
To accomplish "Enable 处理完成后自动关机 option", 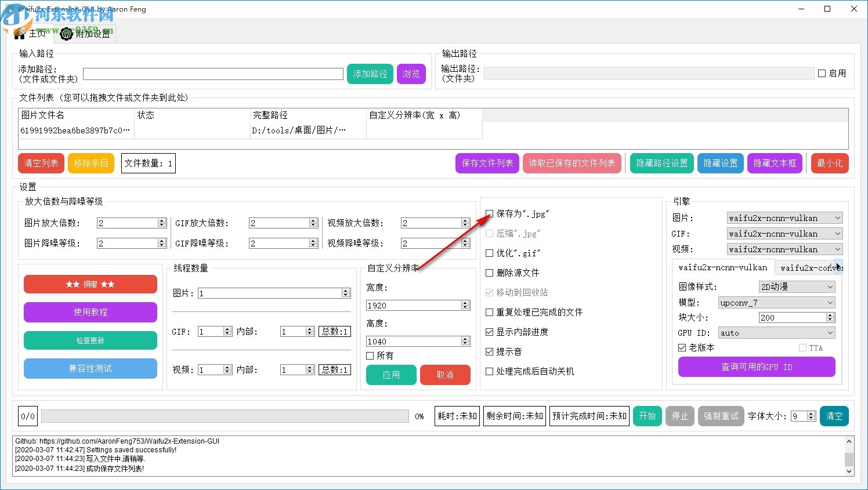I will click(489, 371).
